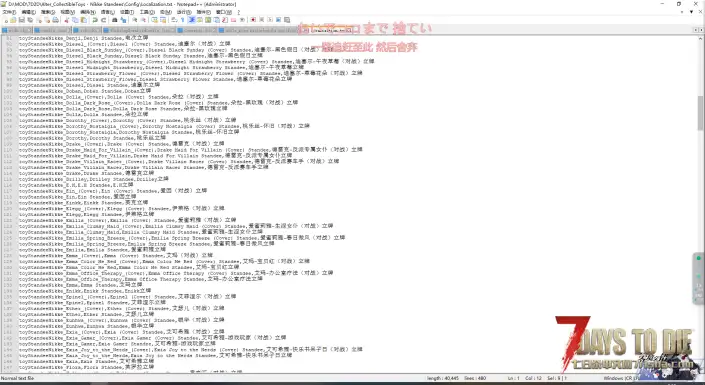Click the Open file toolbar icon
The image size is (705, 385).
pos(13,20)
